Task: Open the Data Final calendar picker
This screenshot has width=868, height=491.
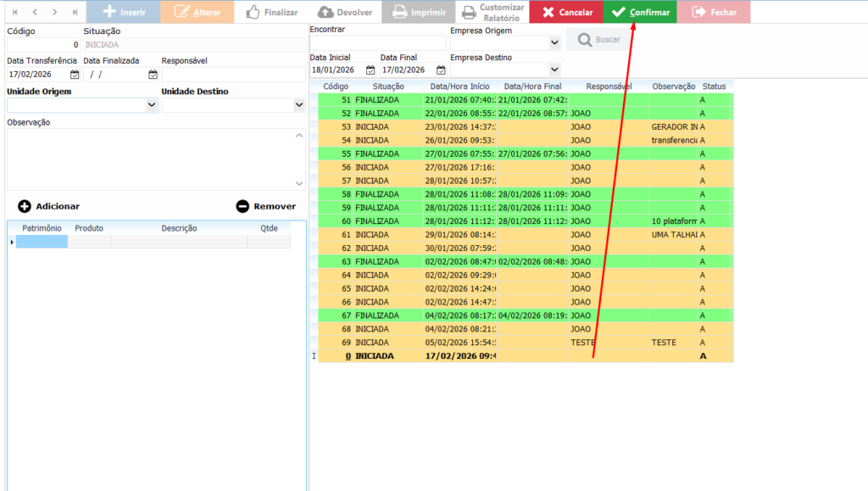Action: (441, 70)
